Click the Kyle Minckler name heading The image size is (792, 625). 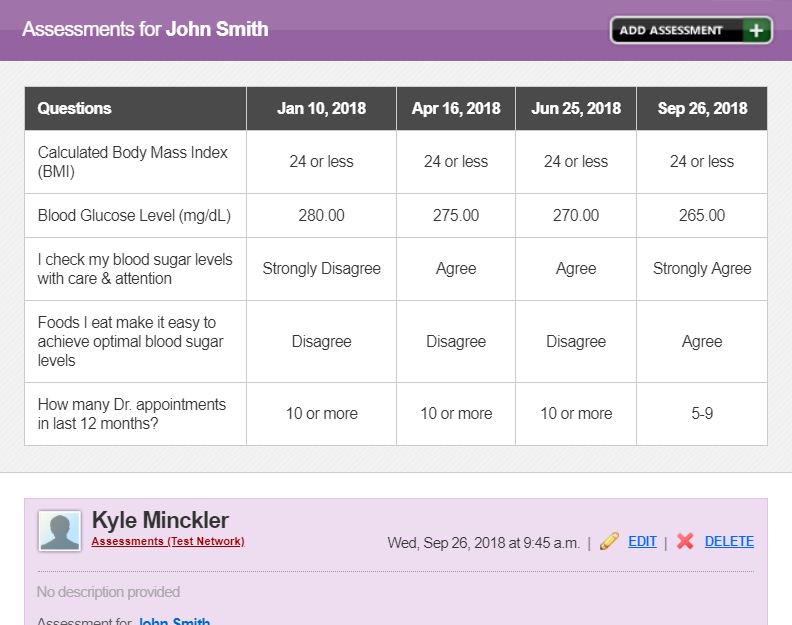coord(160,520)
